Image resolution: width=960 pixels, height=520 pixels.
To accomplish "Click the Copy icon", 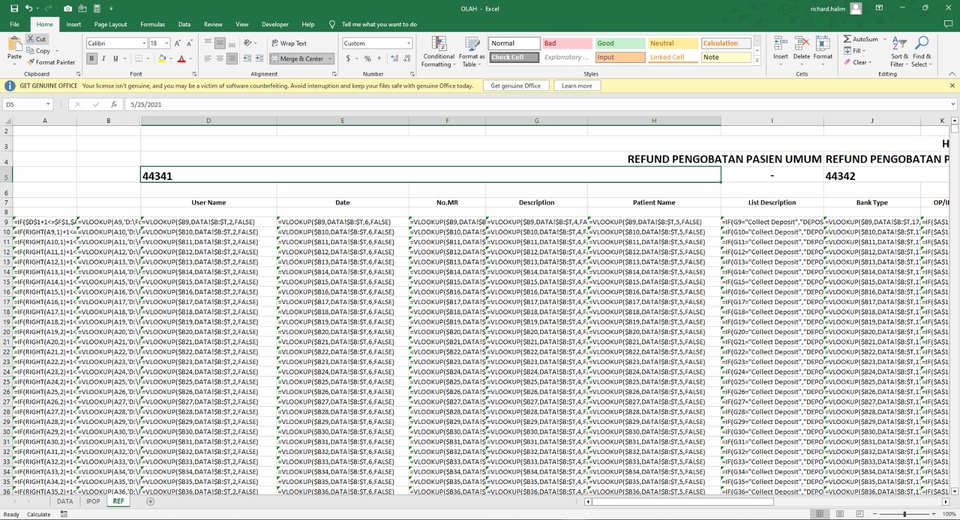I will tap(31, 51).
